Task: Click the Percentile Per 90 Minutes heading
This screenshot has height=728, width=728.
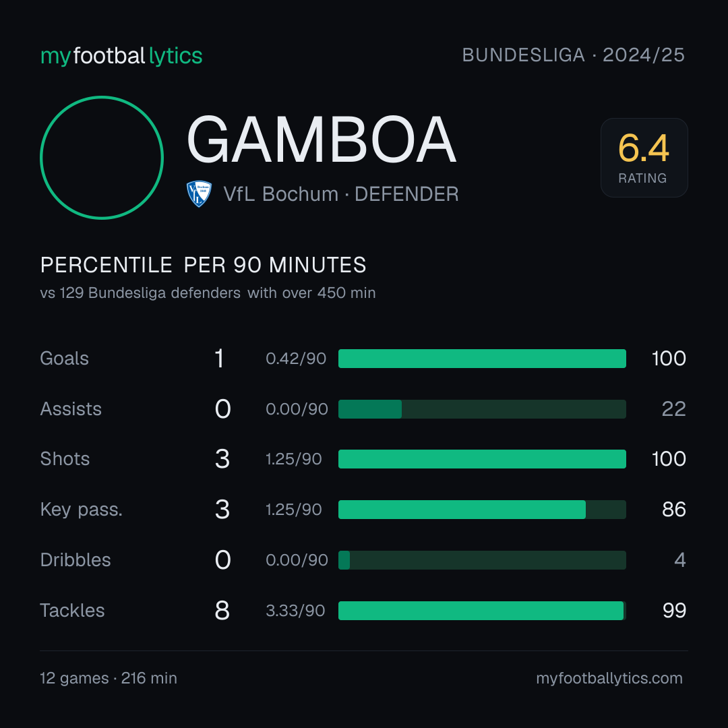Action: (x=204, y=265)
